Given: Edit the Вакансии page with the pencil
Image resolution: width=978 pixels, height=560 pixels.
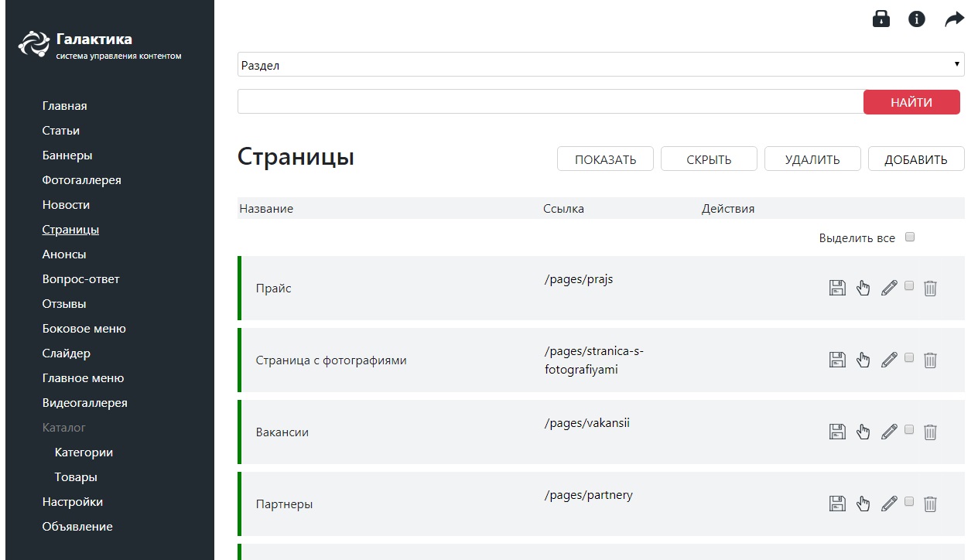Looking at the screenshot, I should [x=889, y=432].
